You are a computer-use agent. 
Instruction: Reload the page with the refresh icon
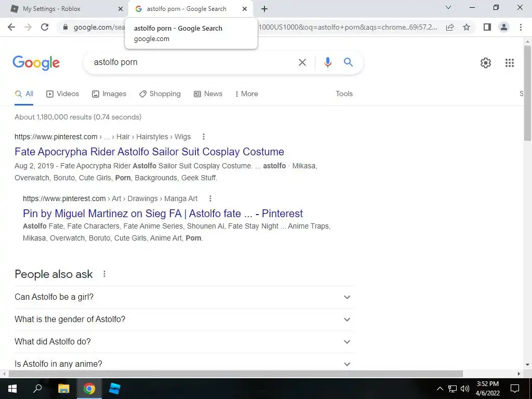(45, 27)
